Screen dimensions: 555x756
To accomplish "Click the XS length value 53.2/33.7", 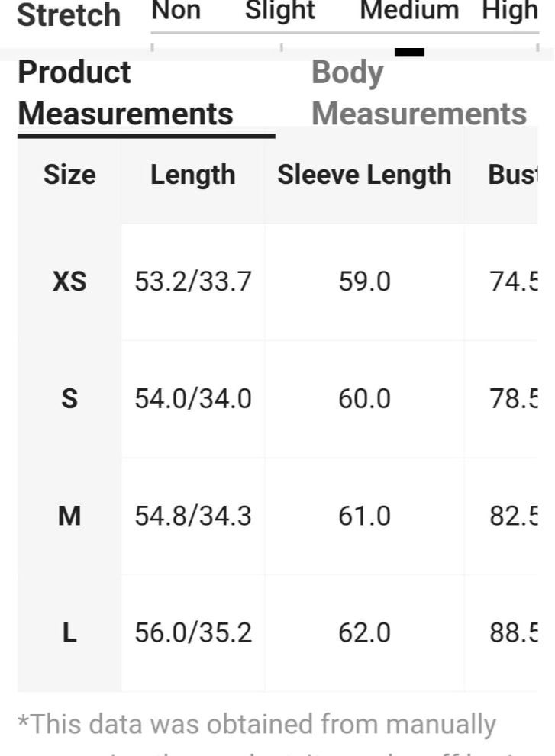I will click(193, 281).
